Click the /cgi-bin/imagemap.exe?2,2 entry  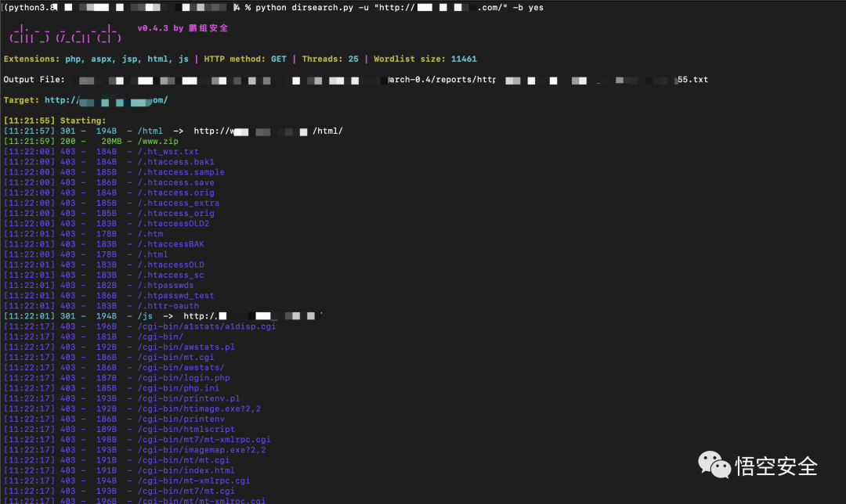pyautogui.click(x=202, y=449)
